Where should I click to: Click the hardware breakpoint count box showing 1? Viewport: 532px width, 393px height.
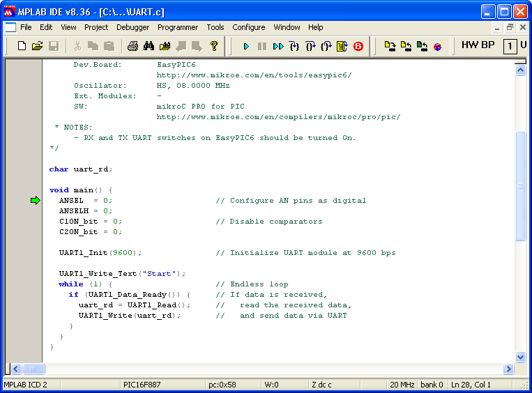click(510, 47)
